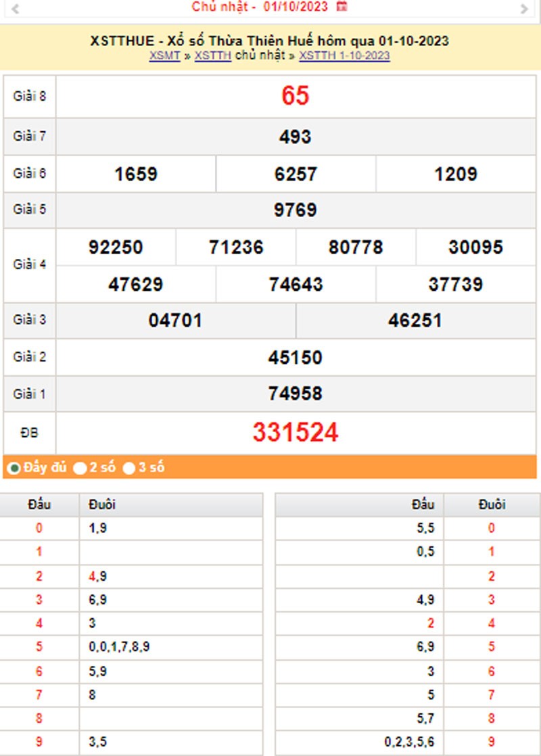541x756 pixels.
Task: Click the Giải 1 number 74958
Action: [x=295, y=394]
